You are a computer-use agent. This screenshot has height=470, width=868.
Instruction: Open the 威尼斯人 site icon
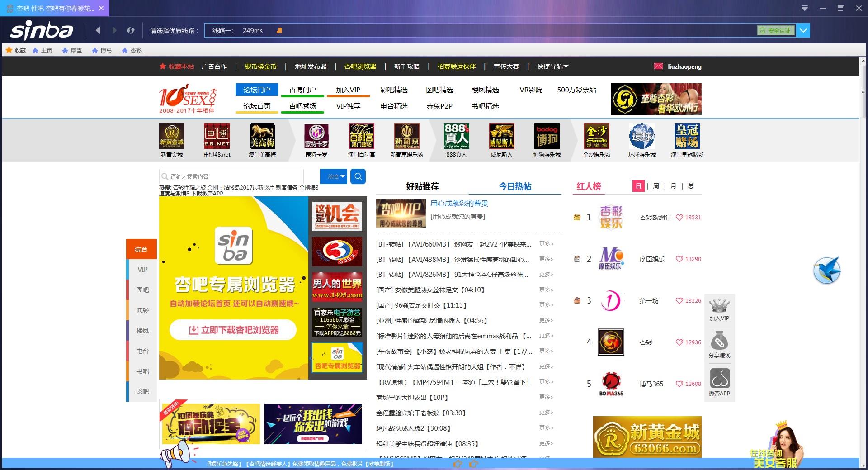502,136
